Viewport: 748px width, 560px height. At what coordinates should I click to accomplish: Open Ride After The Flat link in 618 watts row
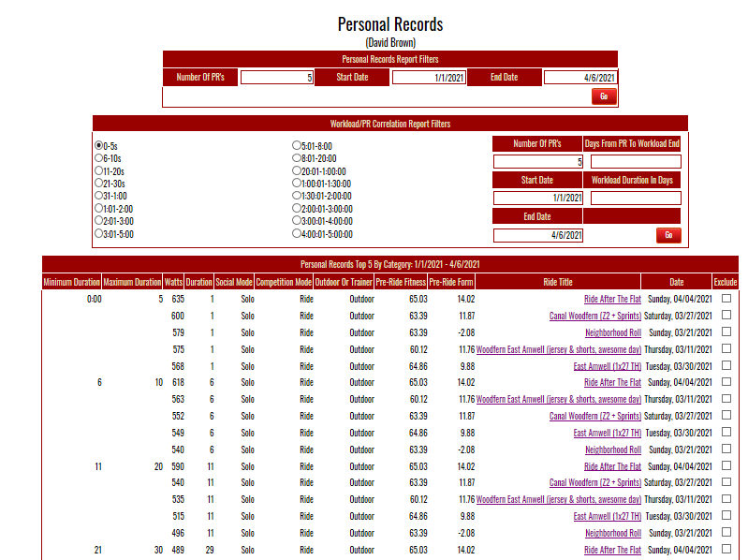612,383
